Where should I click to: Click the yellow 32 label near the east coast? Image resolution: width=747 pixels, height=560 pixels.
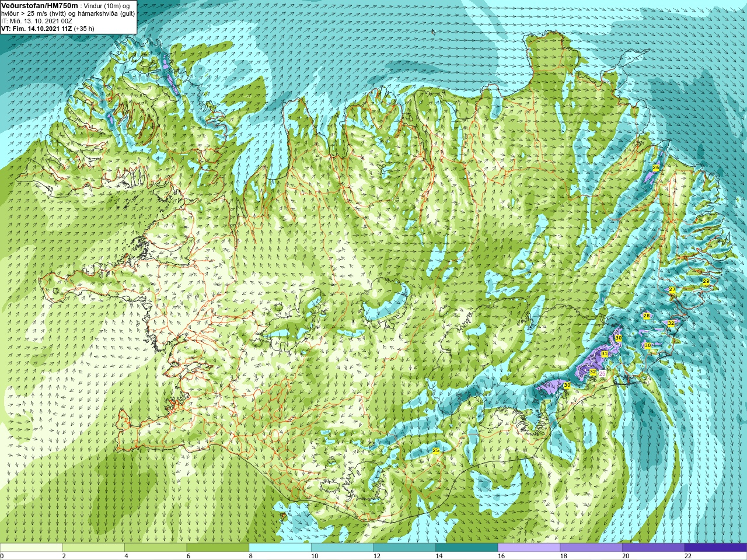(671, 323)
